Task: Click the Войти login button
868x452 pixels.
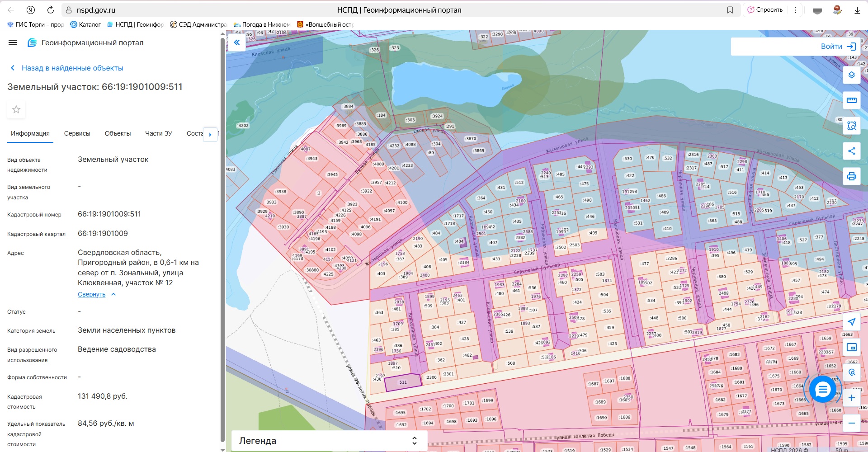Action: (x=838, y=46)
